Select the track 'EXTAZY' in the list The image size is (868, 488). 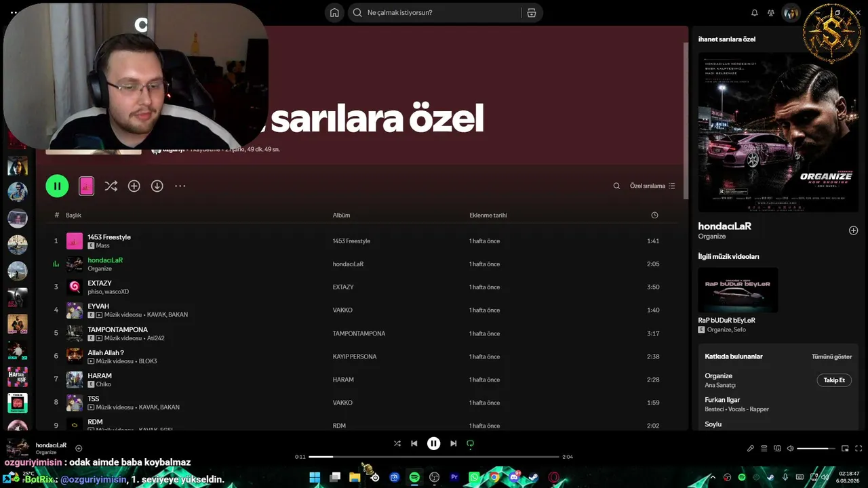(x=100, y=283)
